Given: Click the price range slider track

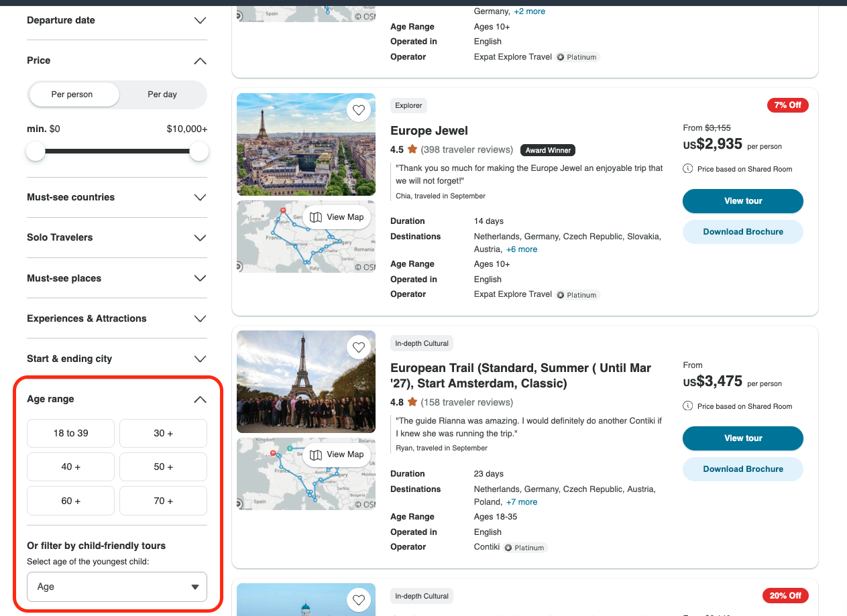Looking at the screenshot, I should pos(117,151).
